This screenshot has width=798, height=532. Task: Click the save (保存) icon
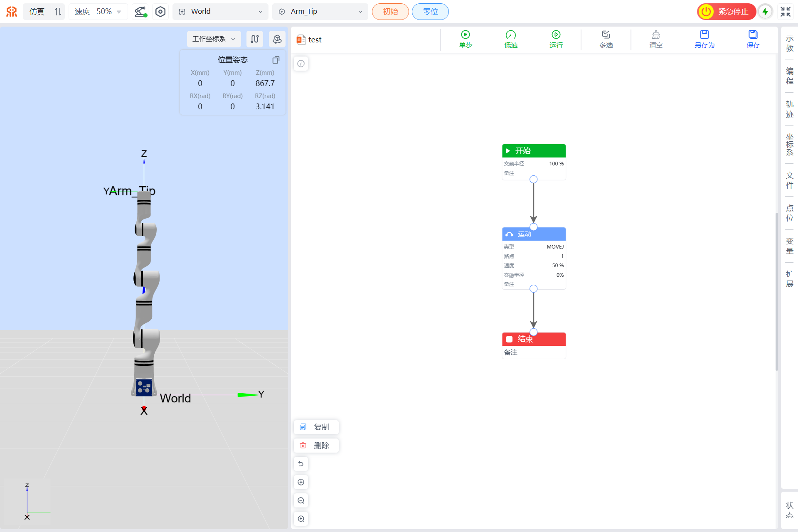pos(753,35)
